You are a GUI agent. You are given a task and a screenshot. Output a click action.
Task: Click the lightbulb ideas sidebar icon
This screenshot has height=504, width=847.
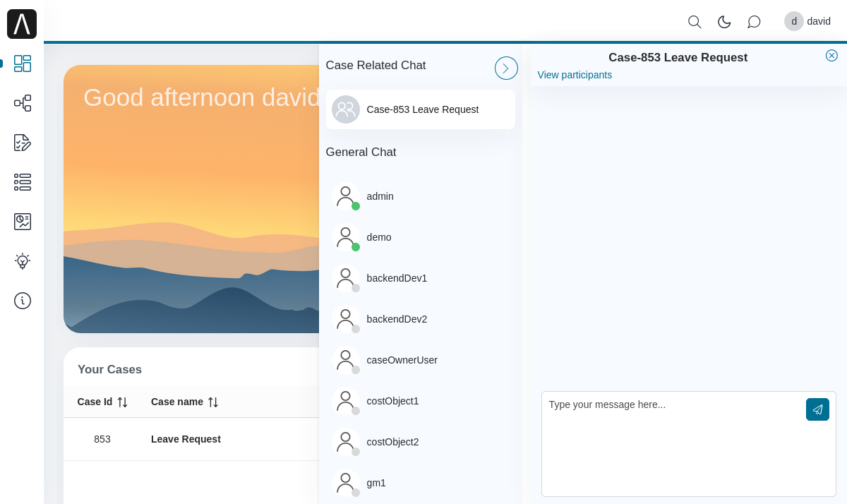[x=23, y=261]
